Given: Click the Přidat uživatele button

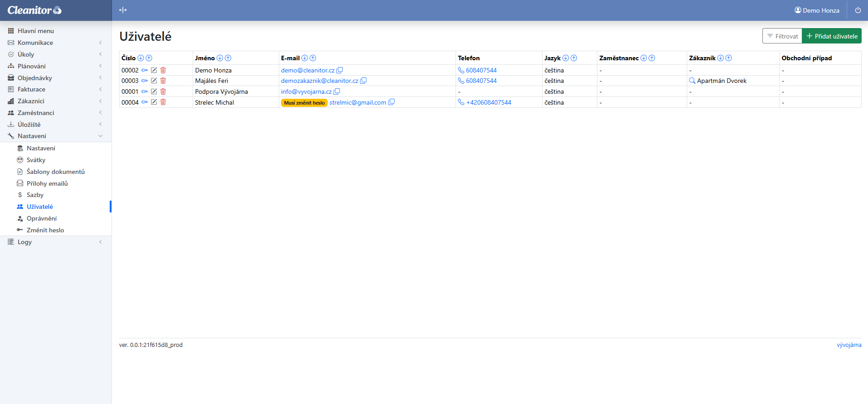Looking at the screenshot, I should 831,36.
